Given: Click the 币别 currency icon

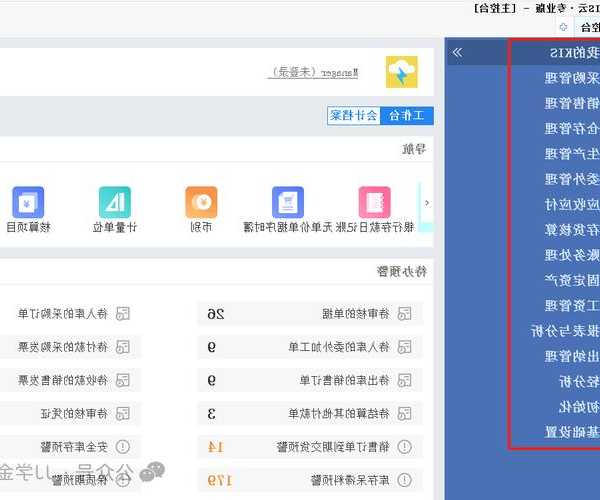Looking at the screenshot, I should point(201,202).
